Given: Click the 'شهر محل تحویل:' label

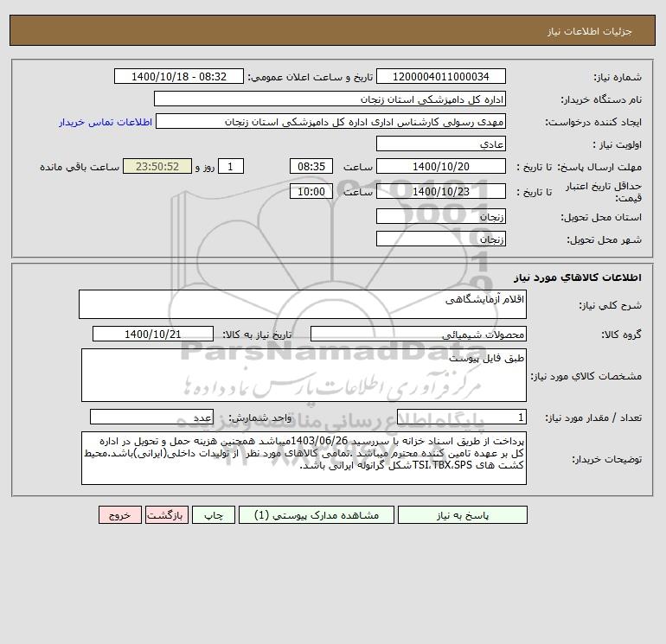Looking at the screenshot, I should [605, 239].
